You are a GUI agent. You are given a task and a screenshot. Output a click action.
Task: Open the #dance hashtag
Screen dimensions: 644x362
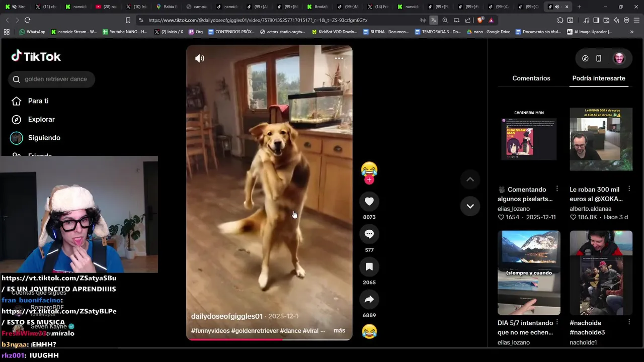pos(290,331)
